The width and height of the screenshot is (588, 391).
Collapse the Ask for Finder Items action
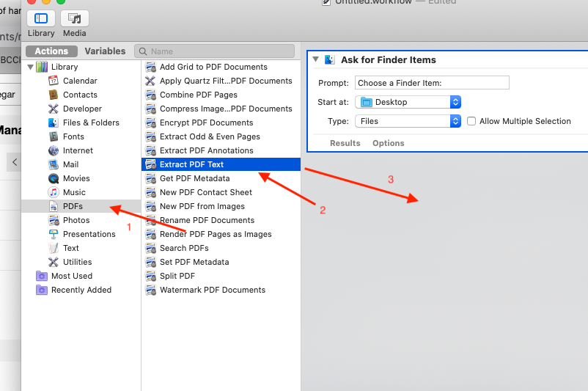315,59
